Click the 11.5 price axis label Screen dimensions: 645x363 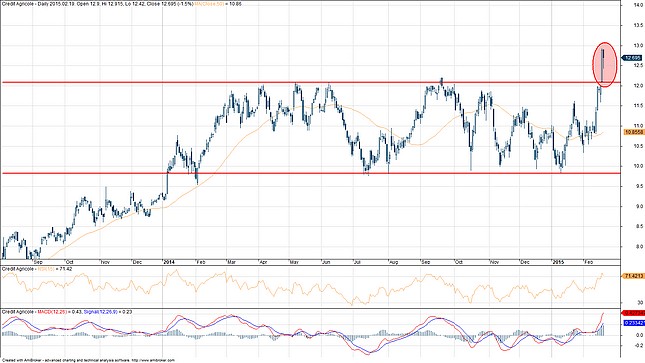click(639, 106)
